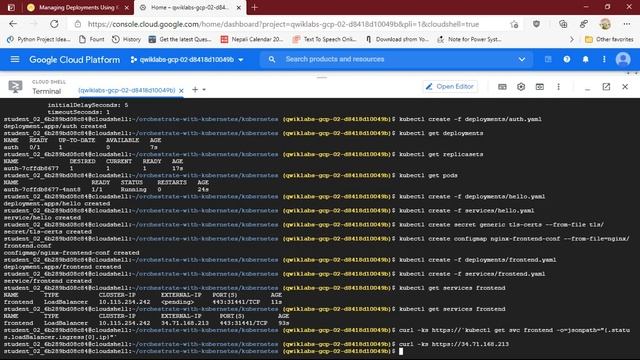
Task: Open the Google account avatar
Action: click(623, 59)
